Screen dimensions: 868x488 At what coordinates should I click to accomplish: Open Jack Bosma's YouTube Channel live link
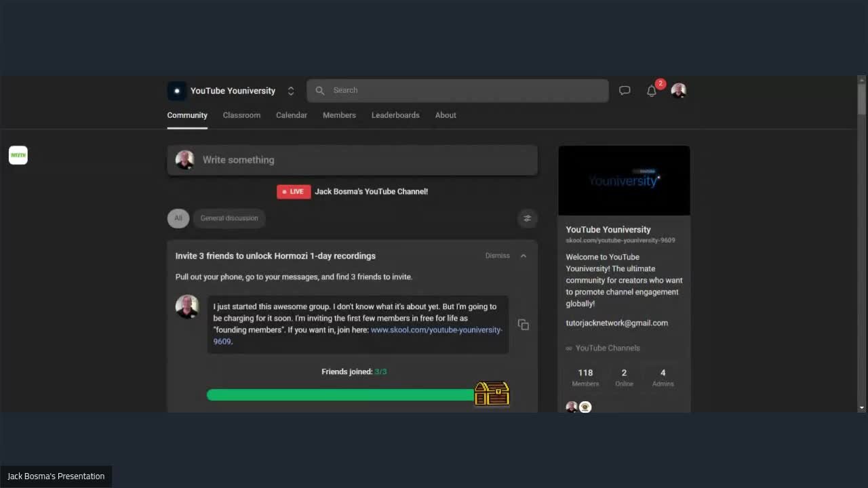(371, 192)
